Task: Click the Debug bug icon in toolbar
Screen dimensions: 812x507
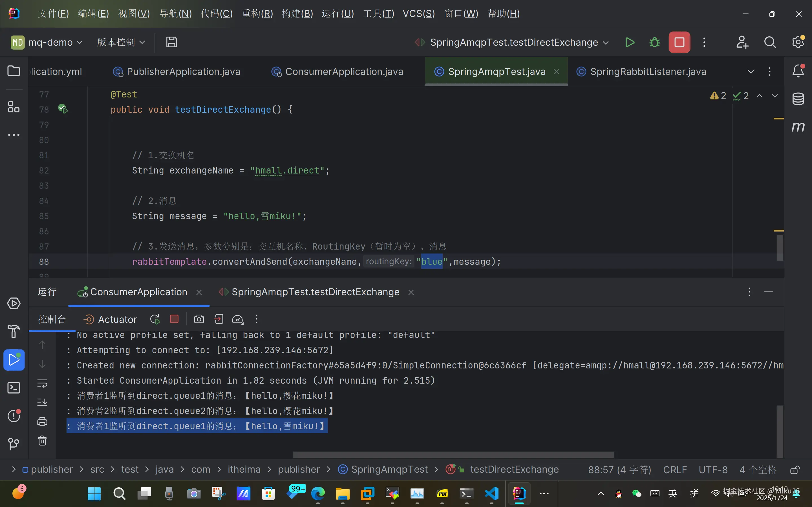Action: [x=654, y=42]
